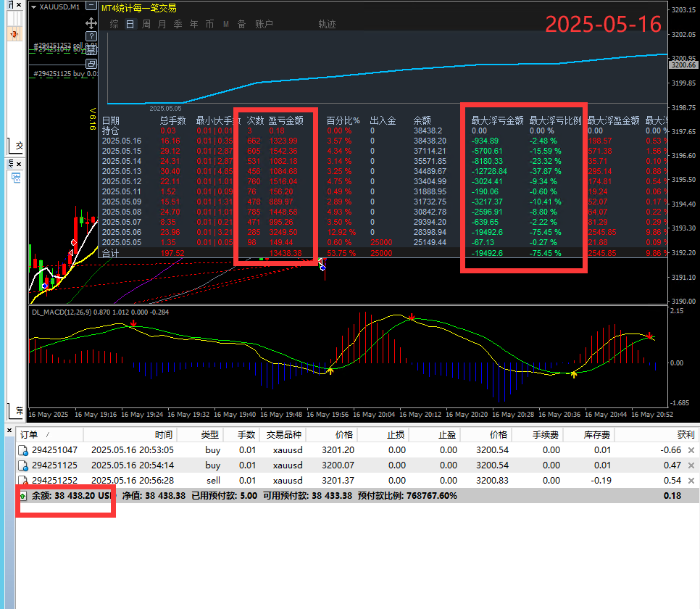The image size is (700, 609).
Task: Click the document icon of order 294251047
Action: tap(23, 450)
